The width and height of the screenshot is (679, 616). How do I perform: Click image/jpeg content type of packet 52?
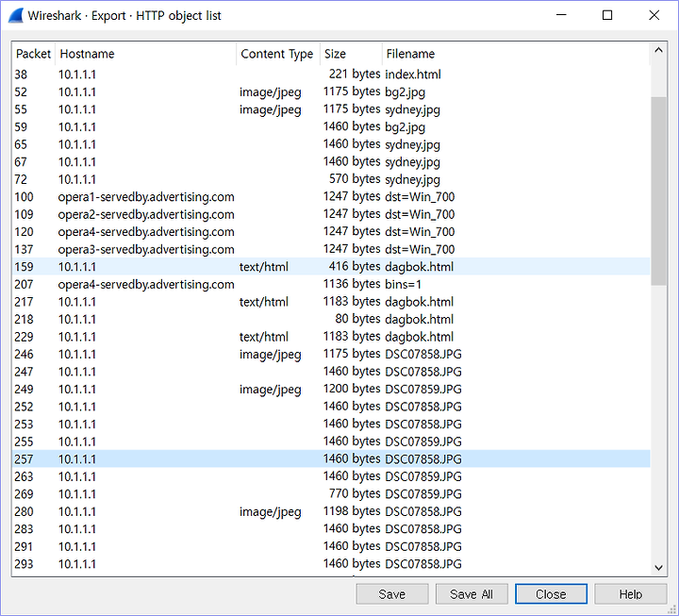(x=271, y=92)
